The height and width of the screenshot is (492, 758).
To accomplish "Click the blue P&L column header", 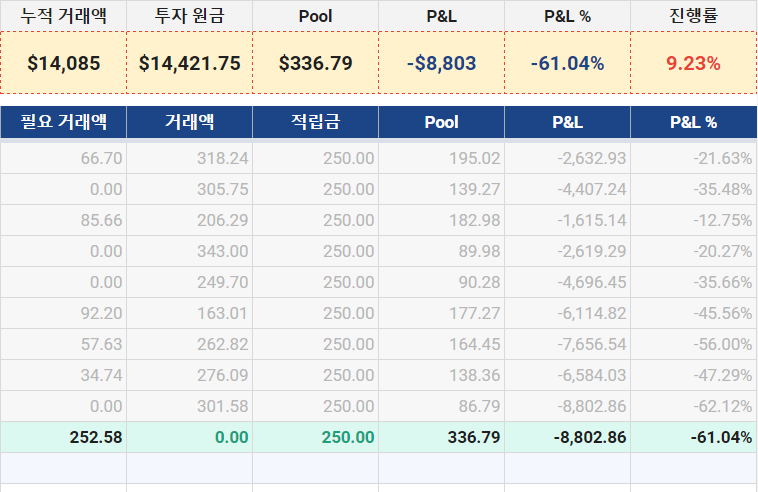I will pyautogui.click(x=568, y=122).
